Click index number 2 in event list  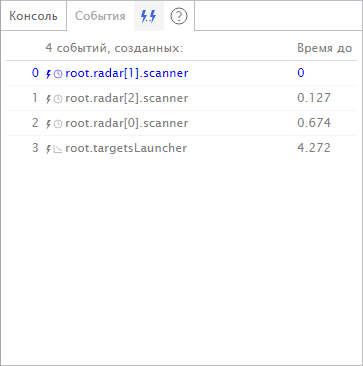(35, 123)
